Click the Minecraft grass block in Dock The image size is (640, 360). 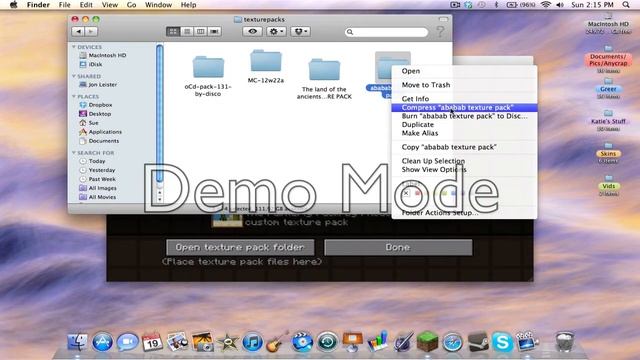pos(427,341)
